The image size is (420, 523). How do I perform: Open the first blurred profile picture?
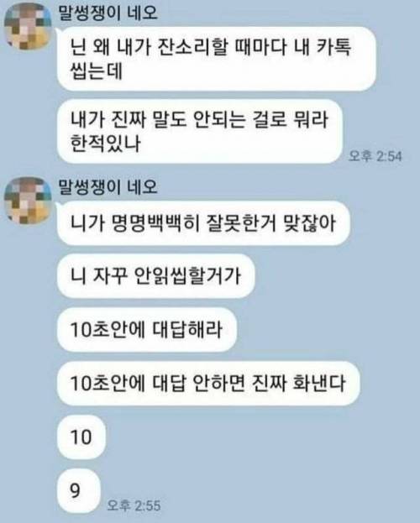point(28,26)
